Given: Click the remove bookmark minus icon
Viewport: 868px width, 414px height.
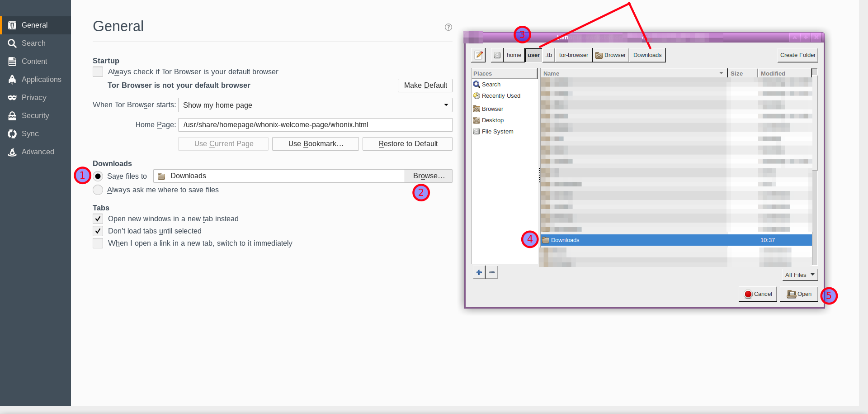Looking at the screenshot, I should coord(492,272).
